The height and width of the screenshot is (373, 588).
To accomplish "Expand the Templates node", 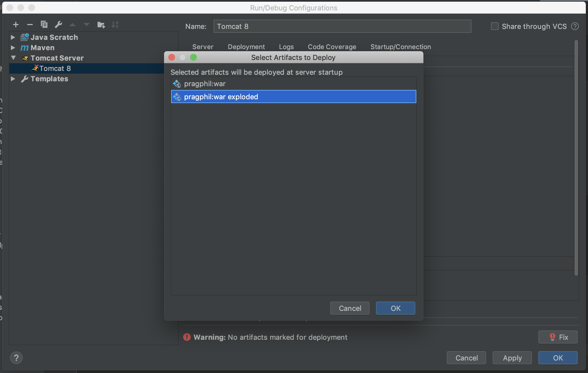I will tap(13, 79).
